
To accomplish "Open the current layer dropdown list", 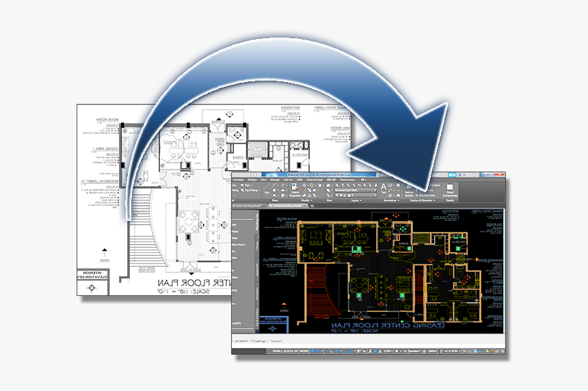I will tap(355, 195).
